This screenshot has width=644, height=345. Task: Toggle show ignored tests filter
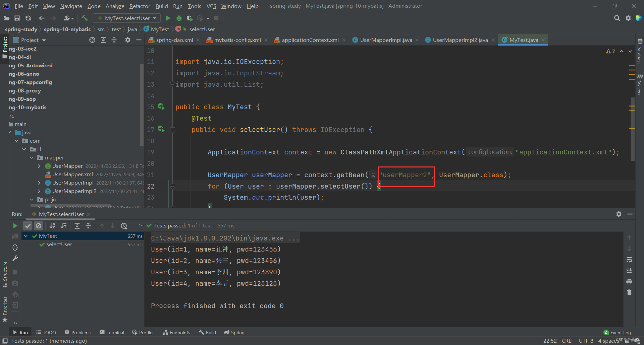coord(39,226)
